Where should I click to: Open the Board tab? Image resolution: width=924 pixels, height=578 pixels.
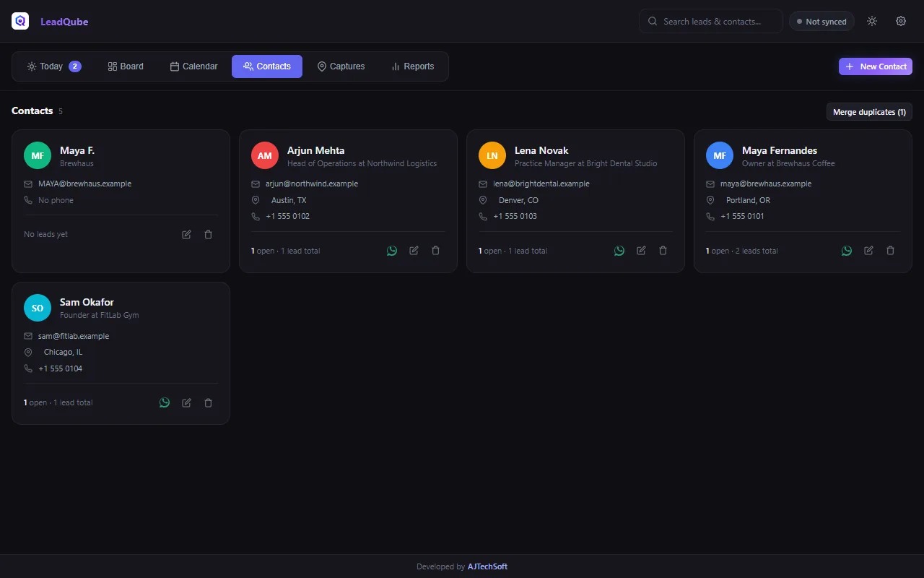pyautogui.click(x=126, y=66)
